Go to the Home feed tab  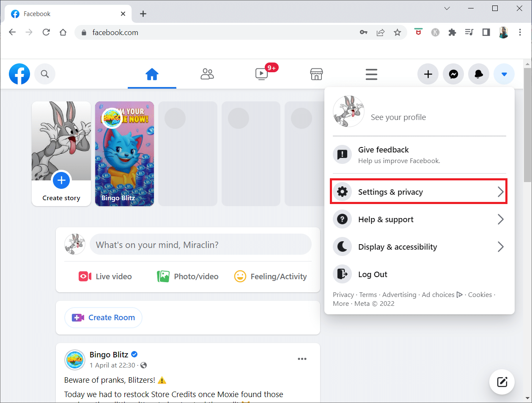pos(152,74)
